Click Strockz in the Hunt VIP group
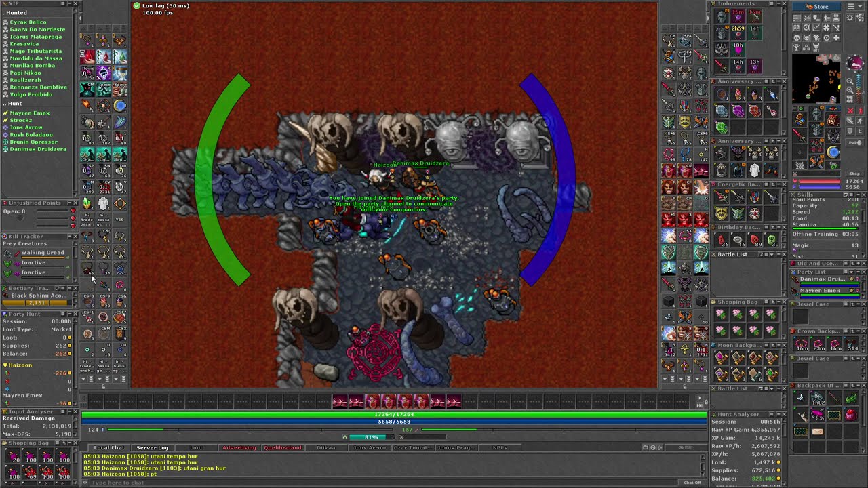 click(21, 120)
